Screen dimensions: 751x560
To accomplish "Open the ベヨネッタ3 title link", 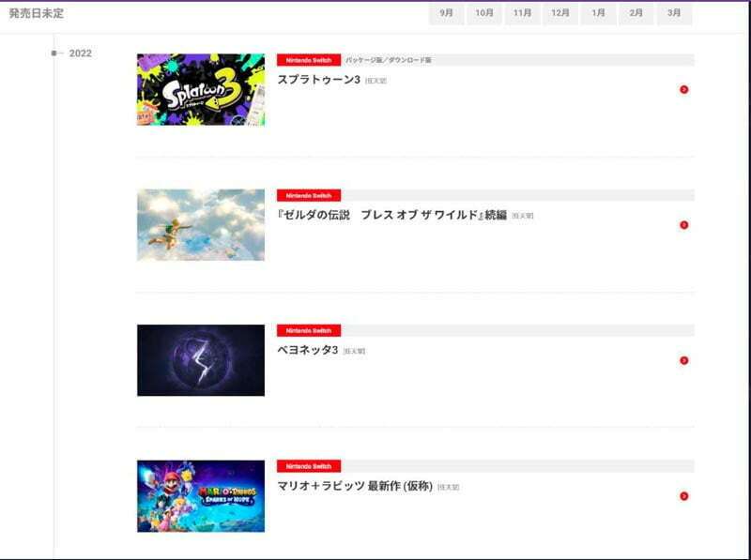I will click(308, 351).
